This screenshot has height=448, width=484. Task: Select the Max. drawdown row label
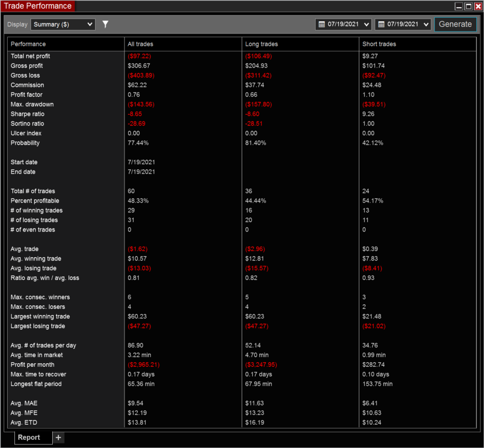click(x=32, y=104)
